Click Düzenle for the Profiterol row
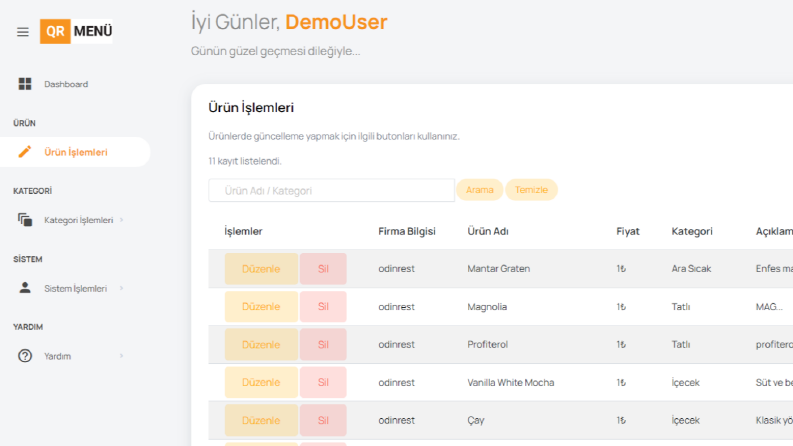This screenshot has height=446, width=793. point(261,344)
